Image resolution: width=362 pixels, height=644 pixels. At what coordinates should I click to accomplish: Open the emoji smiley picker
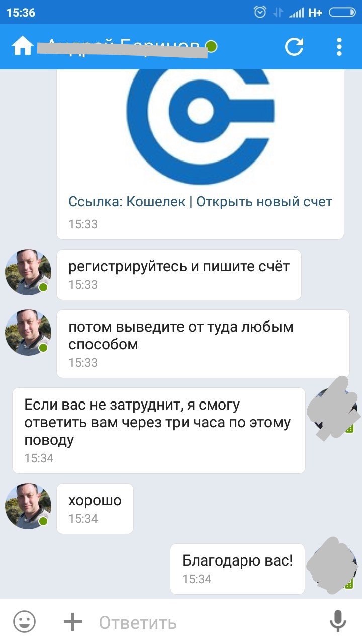click(x=24, y=622)
